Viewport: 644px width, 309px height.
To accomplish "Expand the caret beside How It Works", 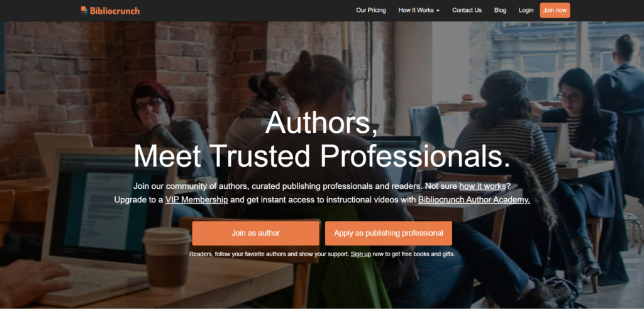I will [438, 11].
